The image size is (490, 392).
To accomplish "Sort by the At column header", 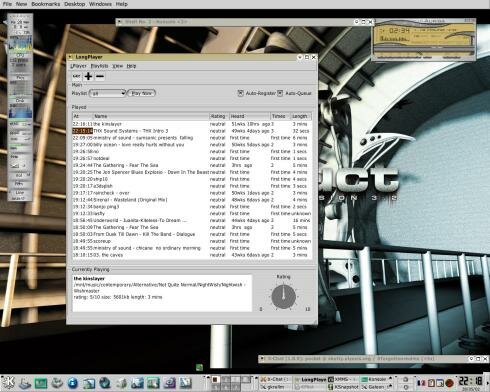I will 82,116.
